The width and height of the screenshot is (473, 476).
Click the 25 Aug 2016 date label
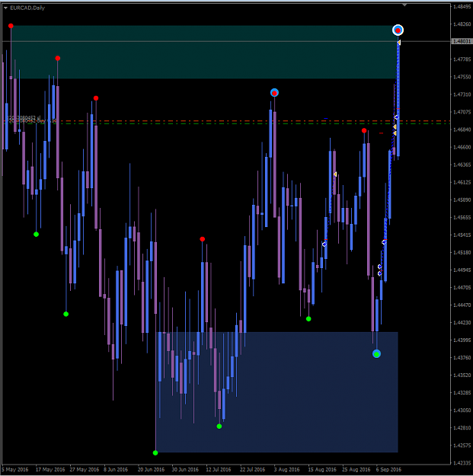pos(356,470)
